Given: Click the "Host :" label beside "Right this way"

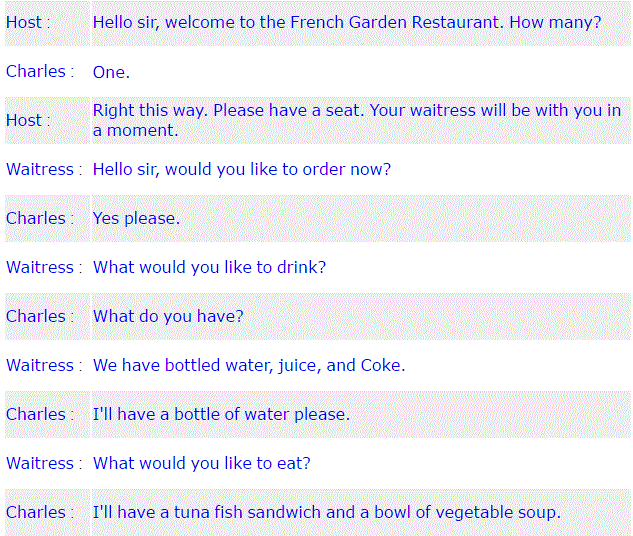Looking at the screenshot, I should click(28, 120).
